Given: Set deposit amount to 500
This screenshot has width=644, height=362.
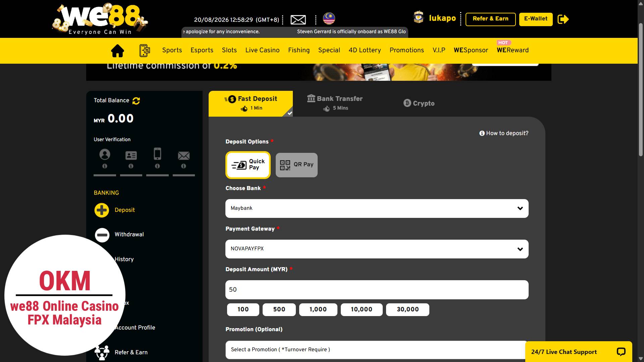Looking at the screenshot, I should click(x=279, y=310).
